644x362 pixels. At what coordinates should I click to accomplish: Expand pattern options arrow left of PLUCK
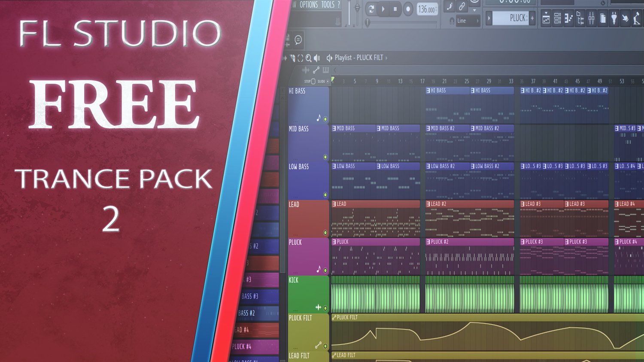click(x=489, y=18)
